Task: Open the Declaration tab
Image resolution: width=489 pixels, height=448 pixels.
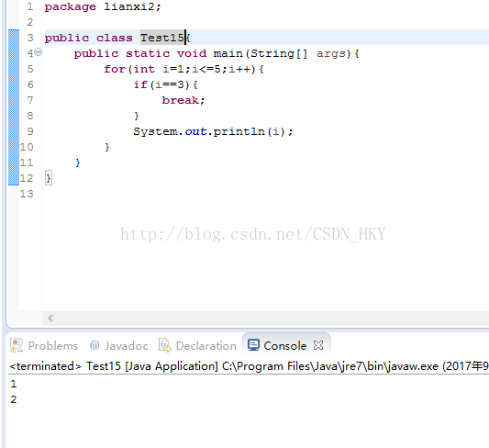Action: [x=197, y=346]
